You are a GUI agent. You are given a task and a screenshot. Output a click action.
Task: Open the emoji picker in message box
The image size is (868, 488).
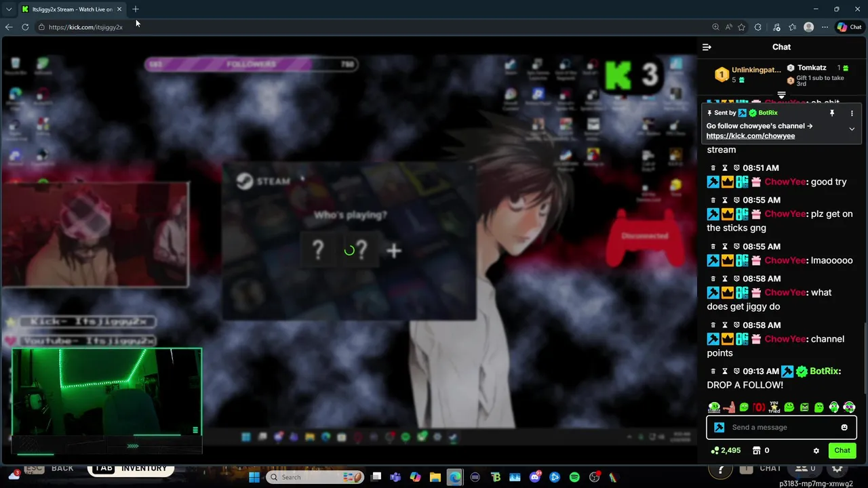(x=844, y=428)
